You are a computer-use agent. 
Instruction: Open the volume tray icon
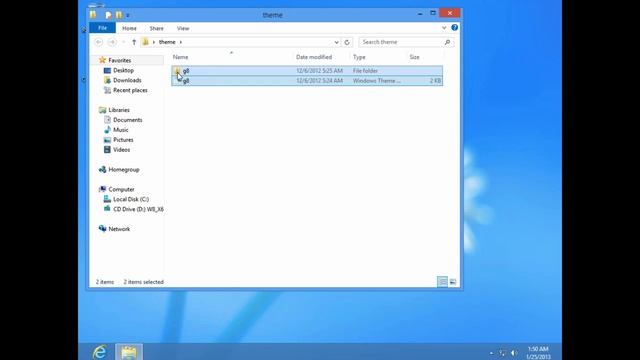(x=514, y=353)
